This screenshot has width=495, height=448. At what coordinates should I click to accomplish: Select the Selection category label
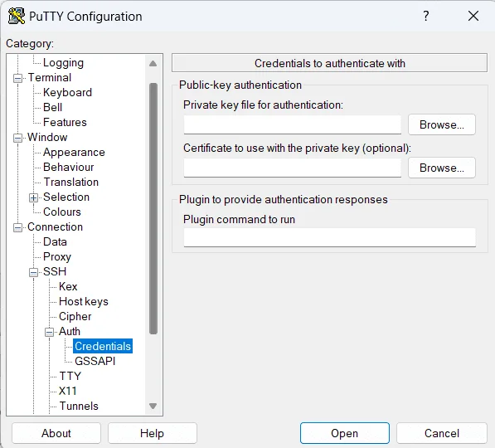[66, 197]
